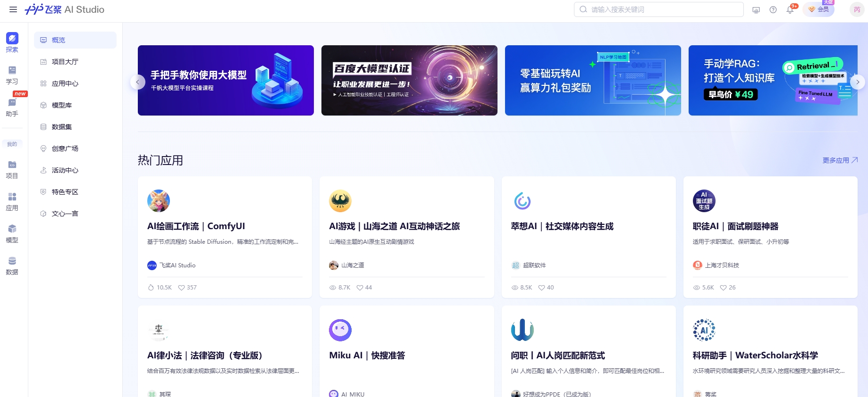Open 创意广场 menu item
This screenshot has width=868, height=397.
pyautogui.click(x=75, y=149)
